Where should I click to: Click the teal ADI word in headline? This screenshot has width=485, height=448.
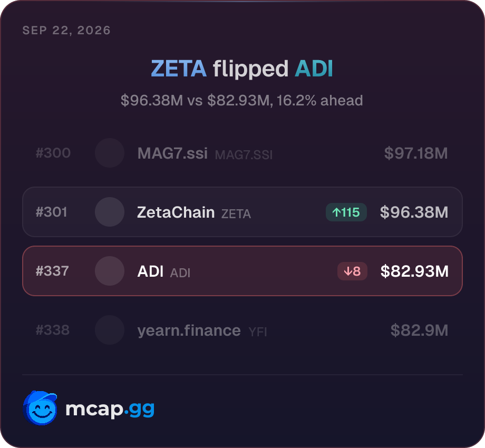tap(314, 69)
